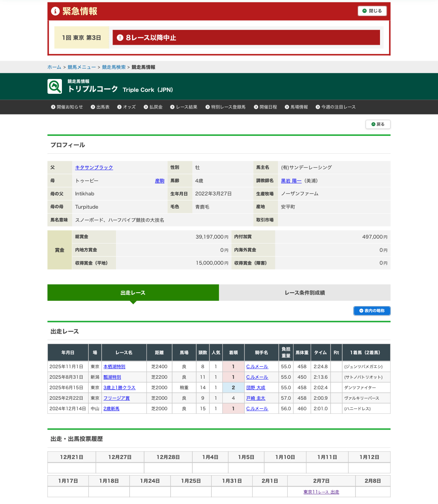Screen dimensions: 438x504
Task: Click the 競馬メニュー breadcrumb link
Action: tap(82, 67)
